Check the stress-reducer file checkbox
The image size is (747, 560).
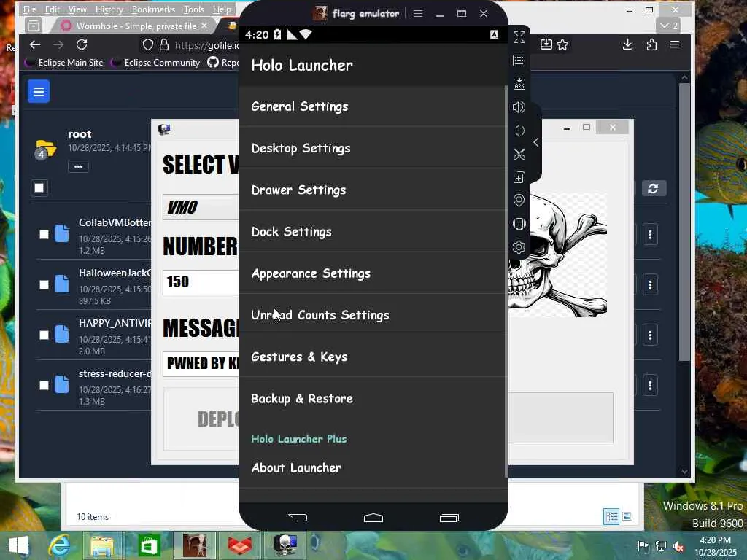point(44,385)
